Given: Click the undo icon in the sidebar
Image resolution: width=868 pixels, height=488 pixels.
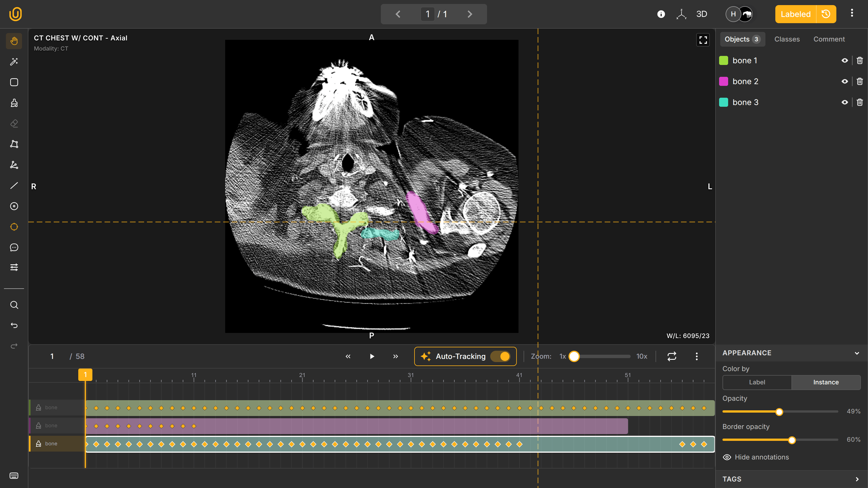Looking at the screenshot, I should pos(14,325).
